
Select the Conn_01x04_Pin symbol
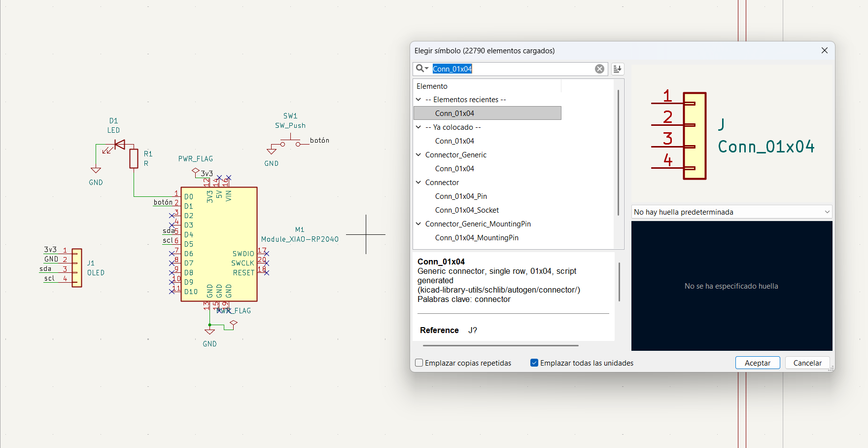click(x=461, y=196)
